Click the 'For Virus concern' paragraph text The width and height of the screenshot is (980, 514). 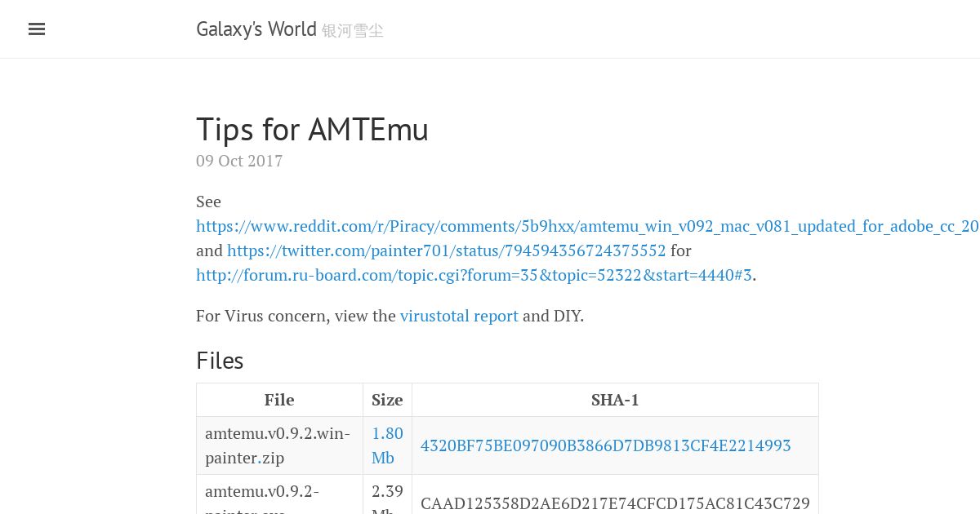[390, 316]
